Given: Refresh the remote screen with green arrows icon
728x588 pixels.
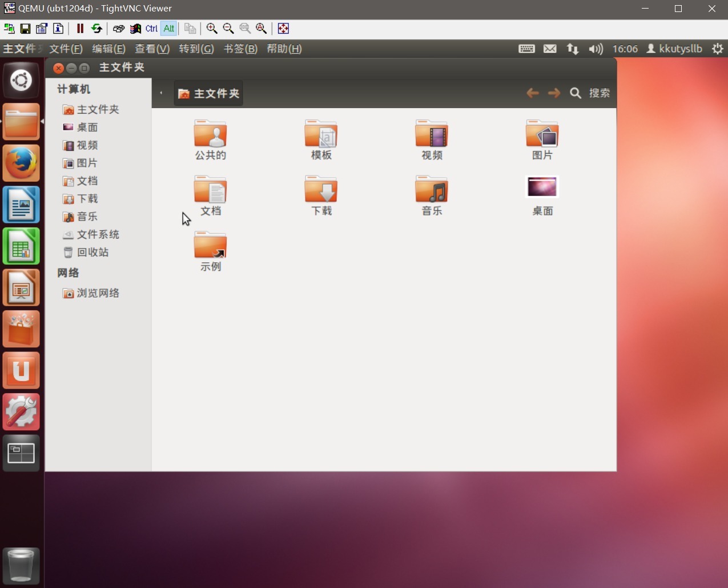Looking at the screenshot, I should point(96,29).
